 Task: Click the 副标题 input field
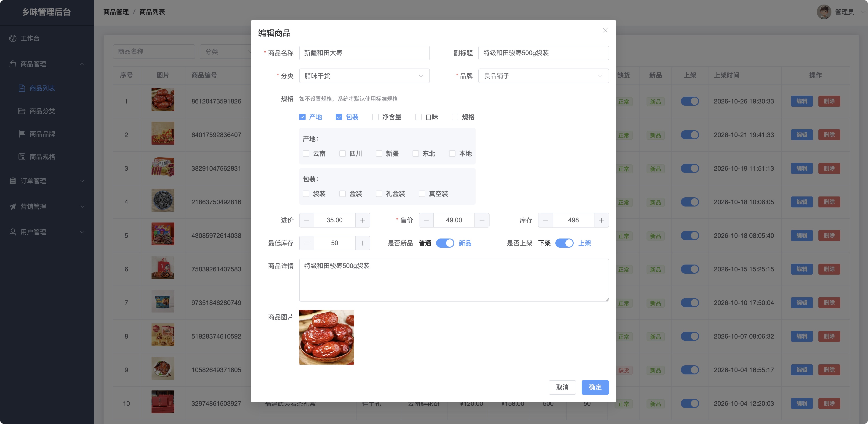(543, 53)
